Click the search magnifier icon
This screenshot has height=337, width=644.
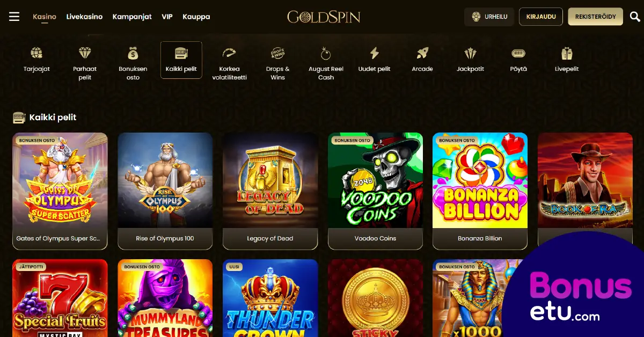point(635,17)
